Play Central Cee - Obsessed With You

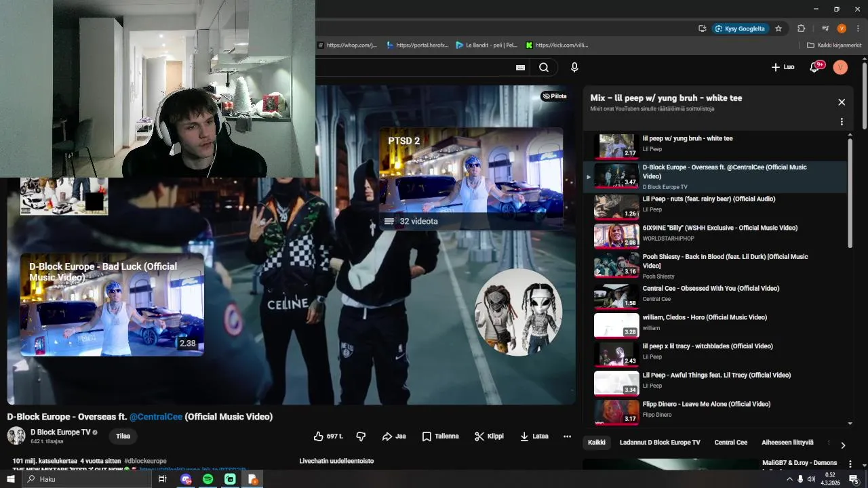pos(715,296)
